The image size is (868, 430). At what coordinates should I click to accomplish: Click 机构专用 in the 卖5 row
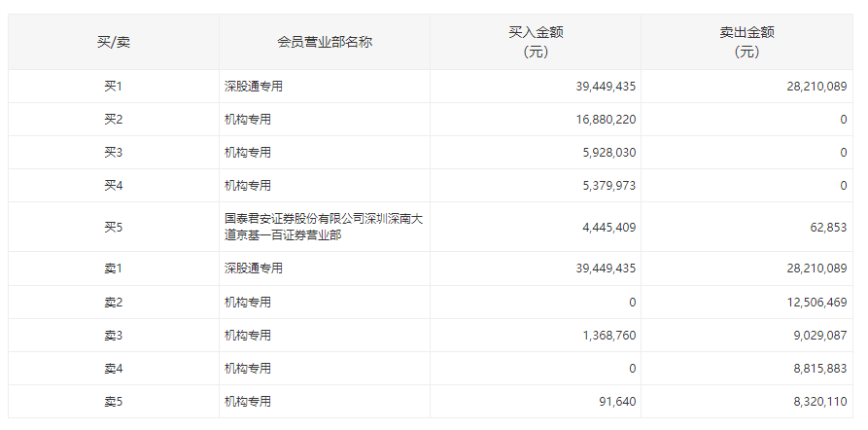coord(248,401)
